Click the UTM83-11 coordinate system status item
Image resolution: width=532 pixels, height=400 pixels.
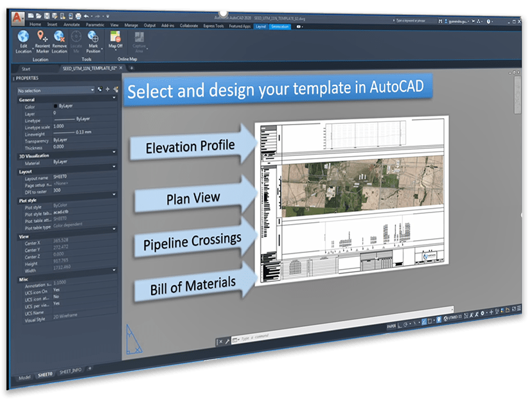click(452, 318)
